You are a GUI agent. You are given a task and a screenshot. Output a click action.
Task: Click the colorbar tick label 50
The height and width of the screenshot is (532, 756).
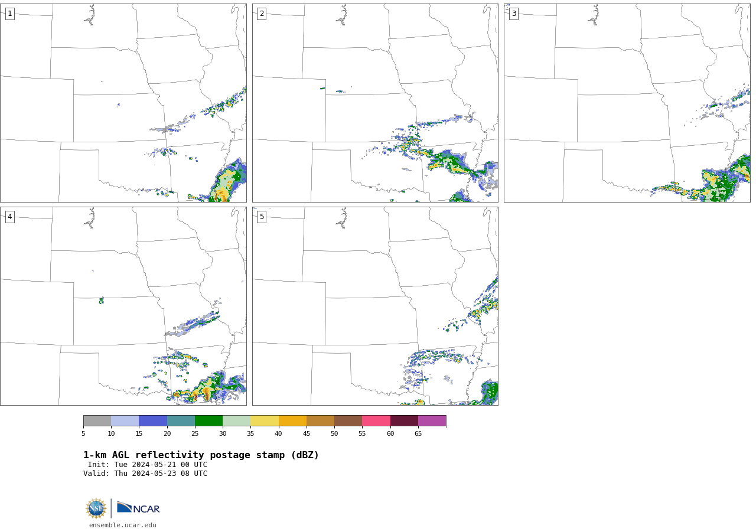334,434
